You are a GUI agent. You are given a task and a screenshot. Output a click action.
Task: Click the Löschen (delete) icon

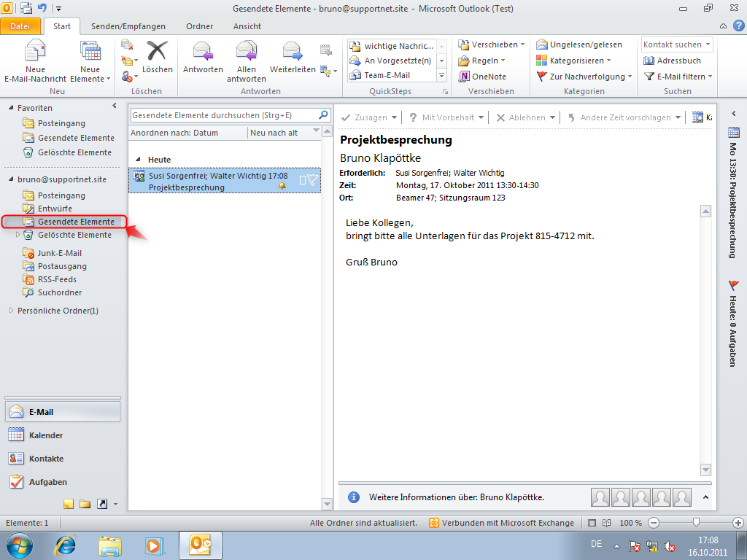(156, 62)
